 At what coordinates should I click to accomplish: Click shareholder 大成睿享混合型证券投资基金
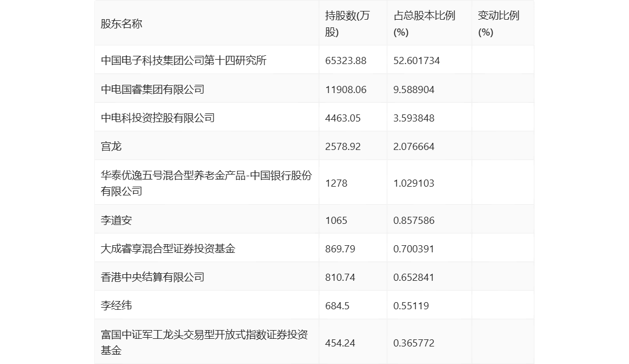(x=168, y=249)
